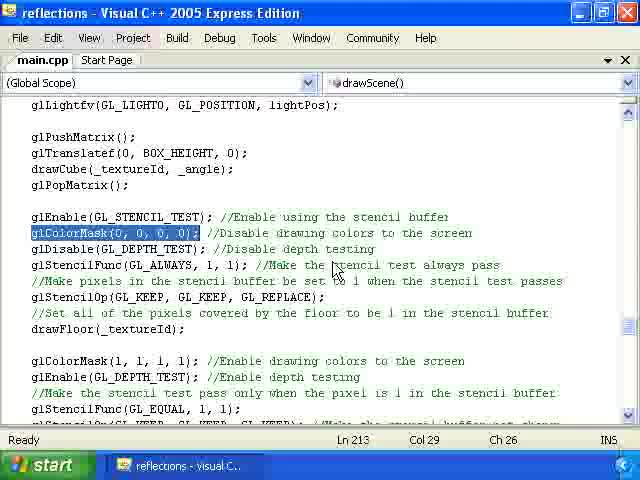Click the glStencilFunc(GL_ALWAYS, 1, 1) code

[139, 265]
